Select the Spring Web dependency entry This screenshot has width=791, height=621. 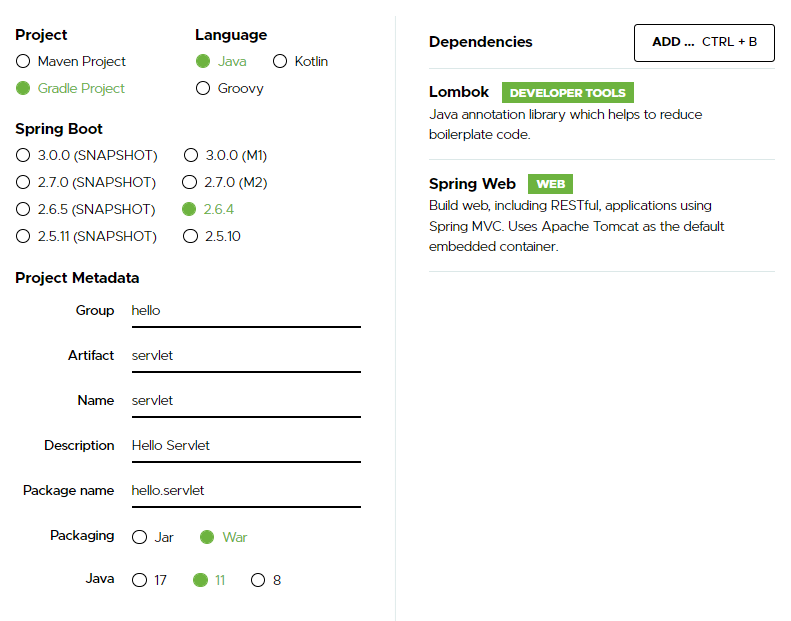(x=602, y=215)
